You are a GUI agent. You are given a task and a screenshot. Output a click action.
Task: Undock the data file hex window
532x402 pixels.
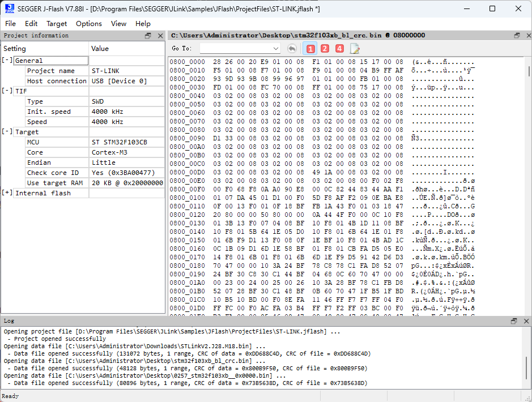(x=517, y=35)
